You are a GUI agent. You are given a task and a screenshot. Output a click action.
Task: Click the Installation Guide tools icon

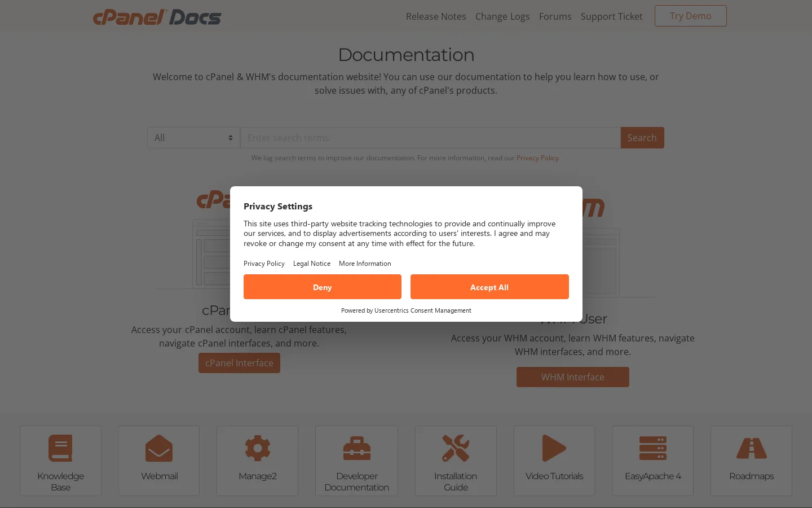[x=456, y=448]
